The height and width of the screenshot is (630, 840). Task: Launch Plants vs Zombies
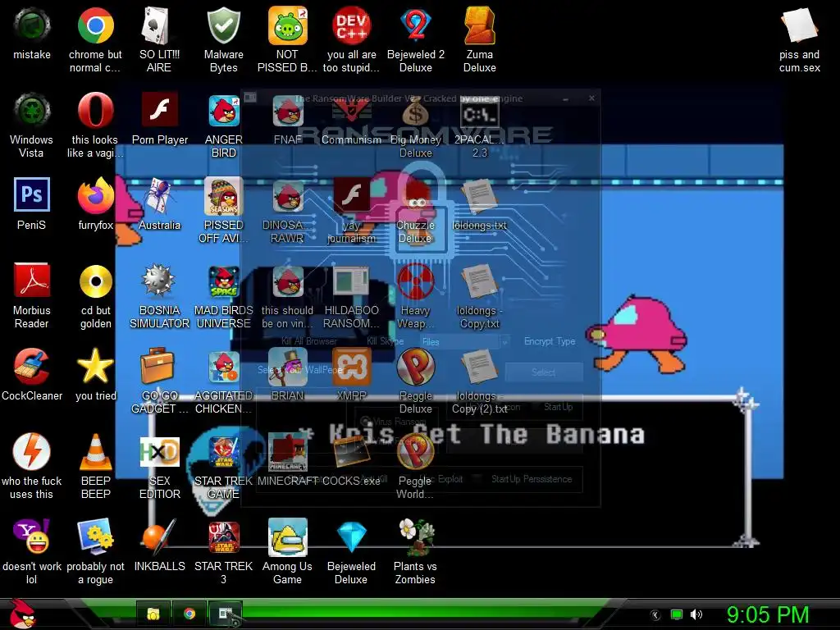(416, 536)
